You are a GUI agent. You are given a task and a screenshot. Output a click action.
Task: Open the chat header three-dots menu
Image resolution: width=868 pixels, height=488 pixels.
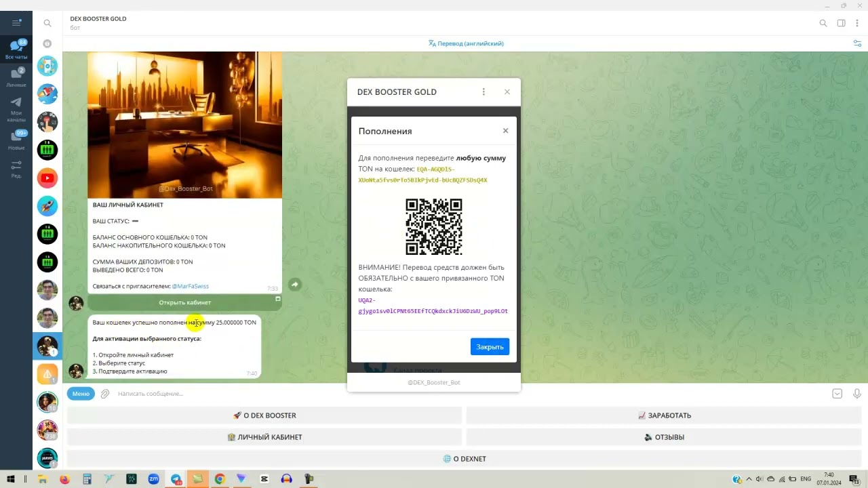(x=857, y=23)
